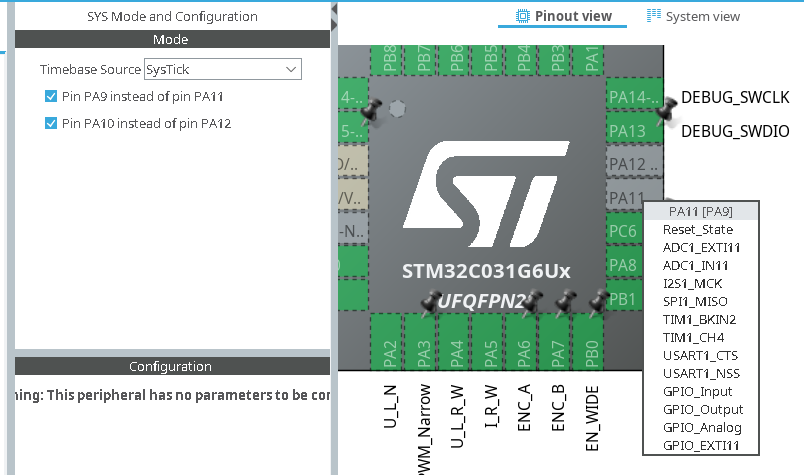Click the I_R_W pin label
Image resolution: width=804 pixels, height=475 pixels.
pos(491,406)
